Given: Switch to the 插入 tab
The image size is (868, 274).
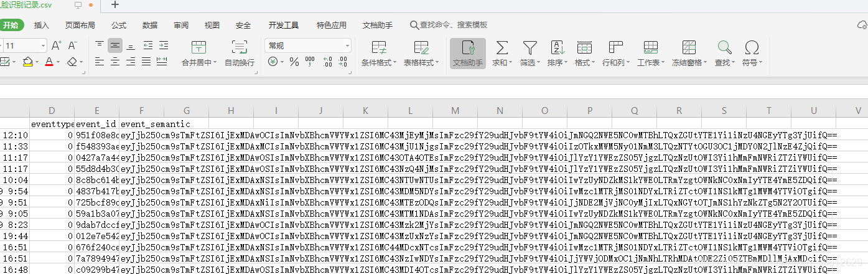Looking at the screenshot, I should click(42, 25).
